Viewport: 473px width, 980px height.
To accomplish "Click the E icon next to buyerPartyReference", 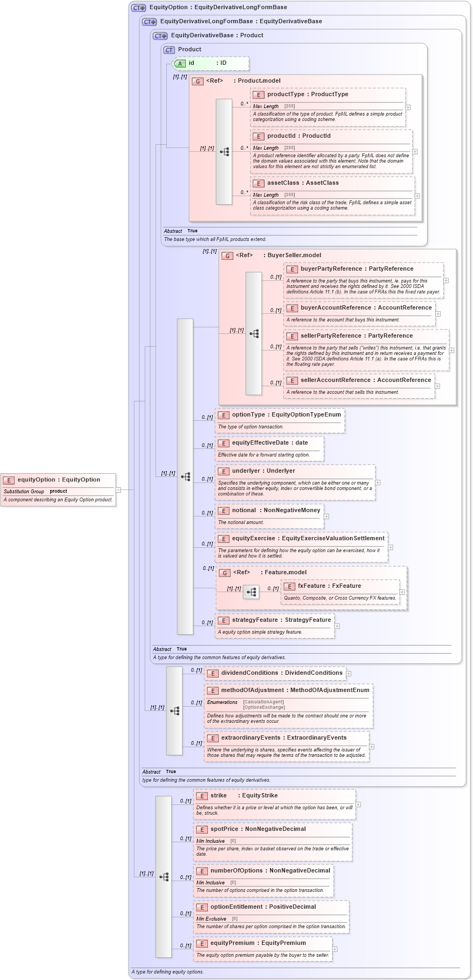I will [292, 270].
